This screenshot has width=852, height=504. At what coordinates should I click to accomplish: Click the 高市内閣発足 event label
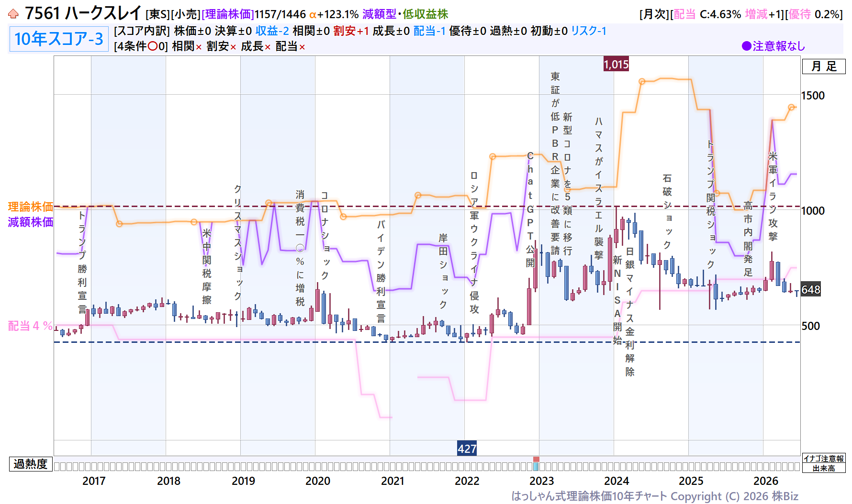[748, 239]
